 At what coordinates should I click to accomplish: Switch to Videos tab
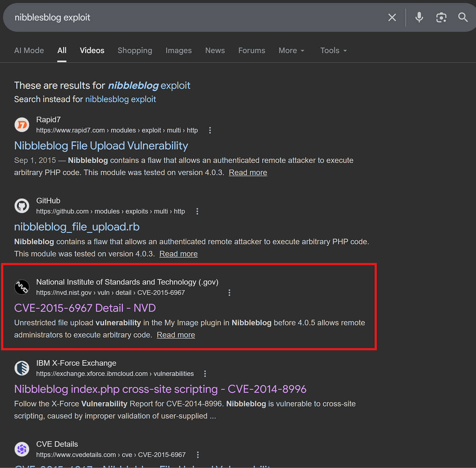coord(92,50)
